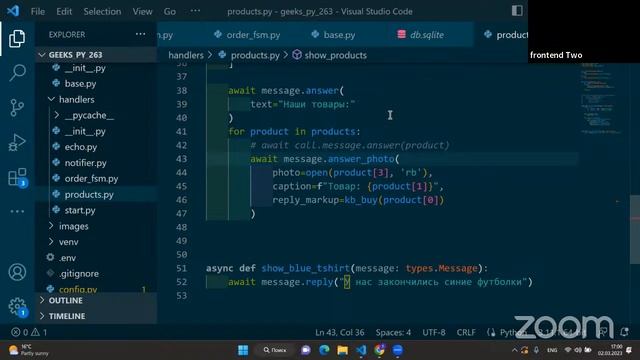The height and width of the screenshot is (360, 640).
Task: Show hidden system tray icons
Action: [514, 350]
